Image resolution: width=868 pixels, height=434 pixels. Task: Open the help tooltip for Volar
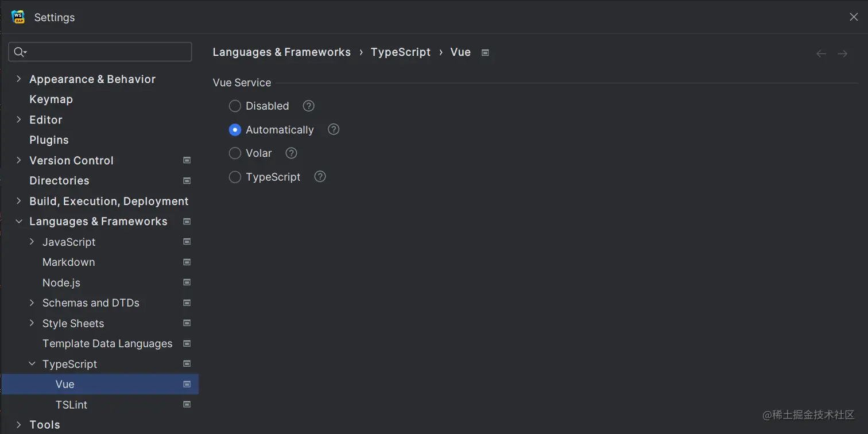click(x=292, y=153)
